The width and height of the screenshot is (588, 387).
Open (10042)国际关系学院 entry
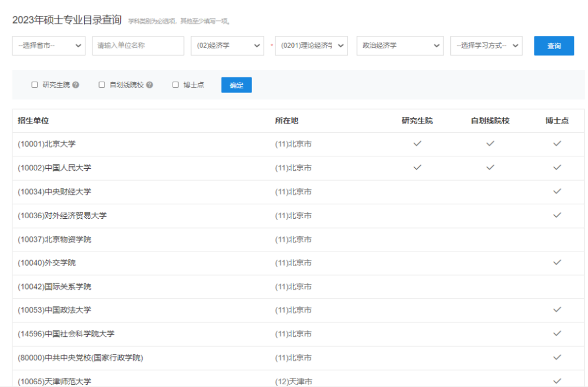click(54, 286)
